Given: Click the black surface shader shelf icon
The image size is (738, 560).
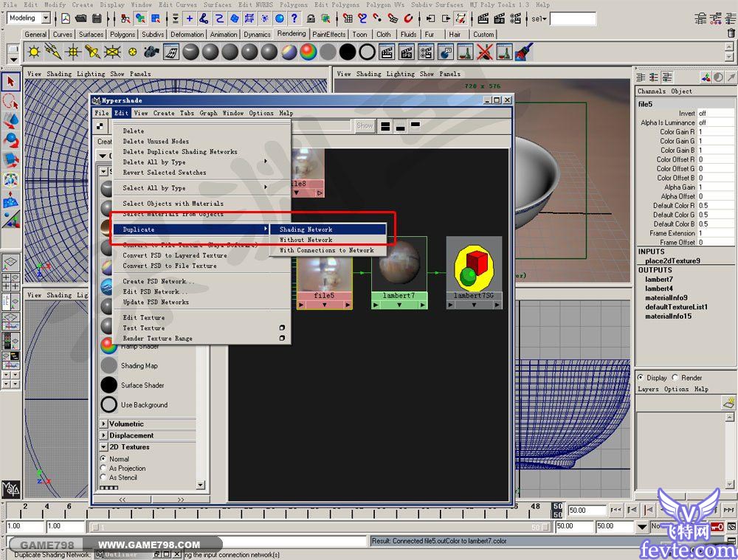Looking at the screenshot, I should tap(348, 52).
